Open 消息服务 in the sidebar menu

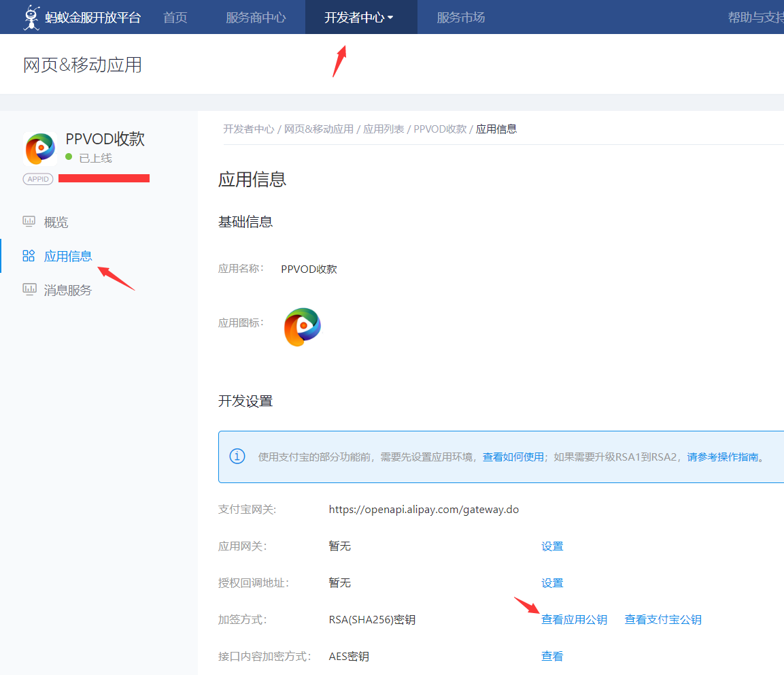coord(68,291)
